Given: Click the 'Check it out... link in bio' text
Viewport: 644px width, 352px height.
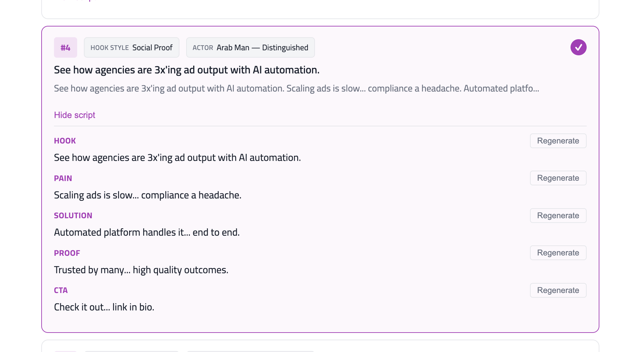Looking at the screenshot, I should (x=104, y=307).
